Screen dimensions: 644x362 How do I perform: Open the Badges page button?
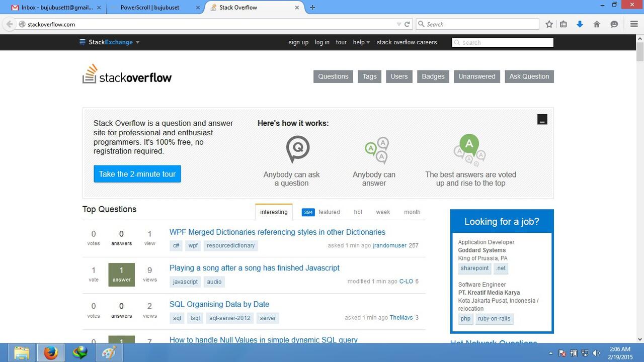tap(433, 76)
